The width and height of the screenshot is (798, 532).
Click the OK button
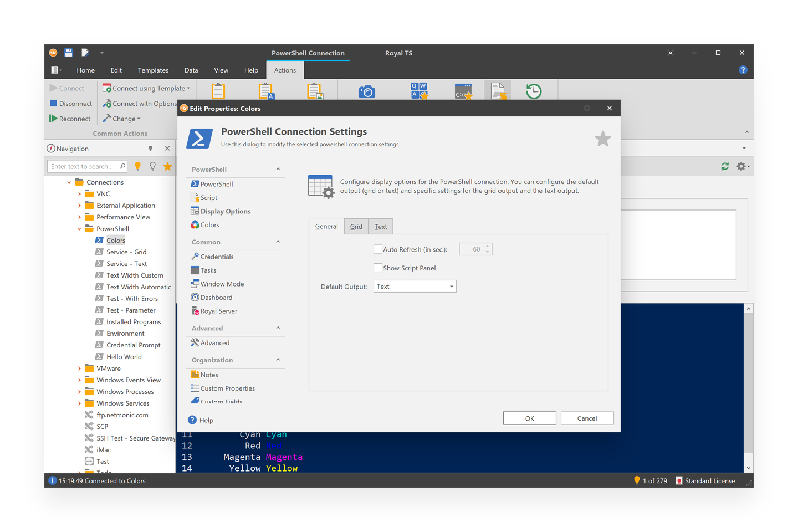[529, 418]
